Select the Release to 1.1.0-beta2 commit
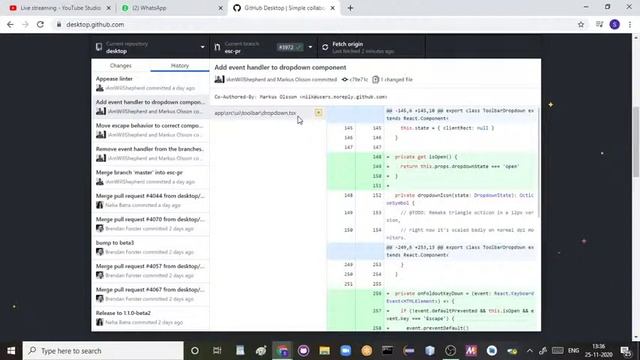This screenshot has width=640, height=360. [x=151, y=318]
